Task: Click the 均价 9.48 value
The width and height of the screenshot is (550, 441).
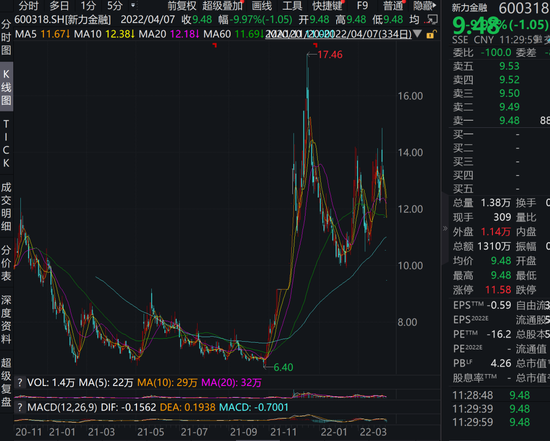Action: pyautogui.click(x=501, y=261)
